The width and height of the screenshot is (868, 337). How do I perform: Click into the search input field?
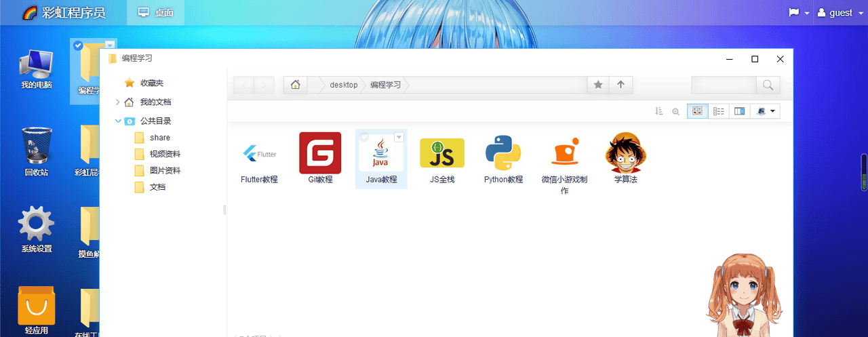[x=724, y=85]
